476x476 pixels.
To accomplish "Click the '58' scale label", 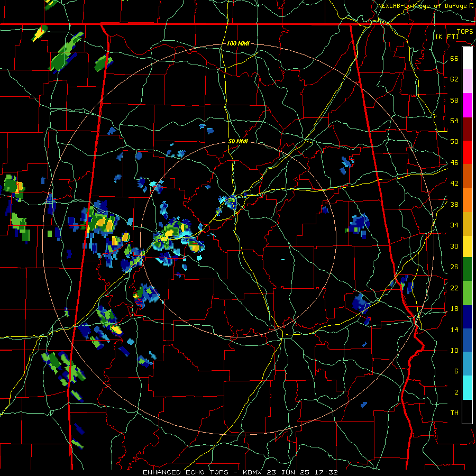I will [454, 100].
